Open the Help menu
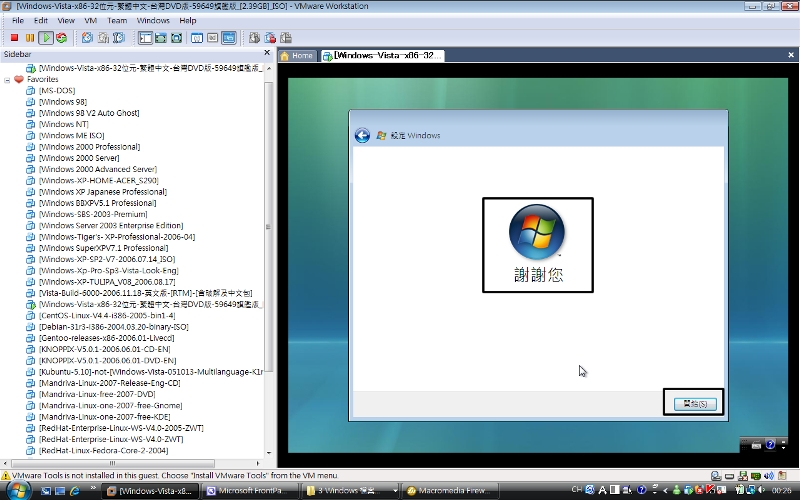800x500 pixels. (x=188, y=20)
